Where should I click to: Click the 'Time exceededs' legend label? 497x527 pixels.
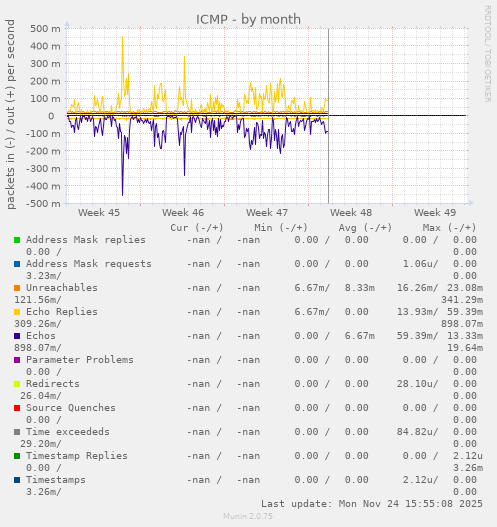coord(68,432)
